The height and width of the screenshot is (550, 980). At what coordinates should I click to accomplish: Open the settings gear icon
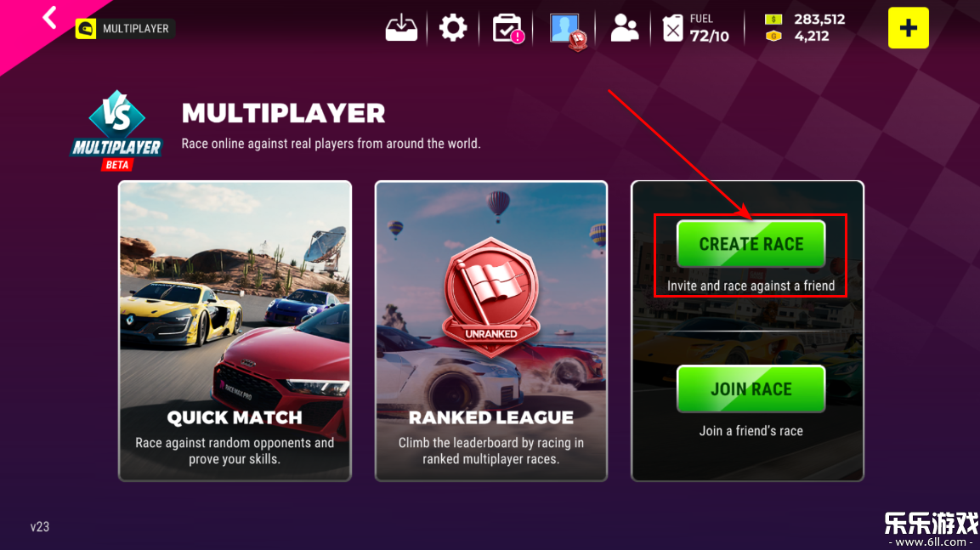(x=452, y=28)
